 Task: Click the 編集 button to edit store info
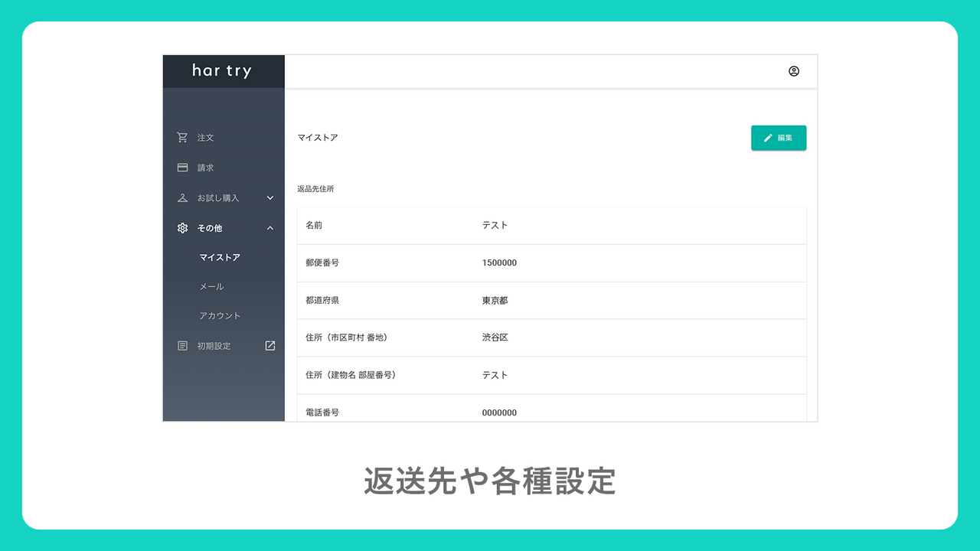tap(779, 138)
